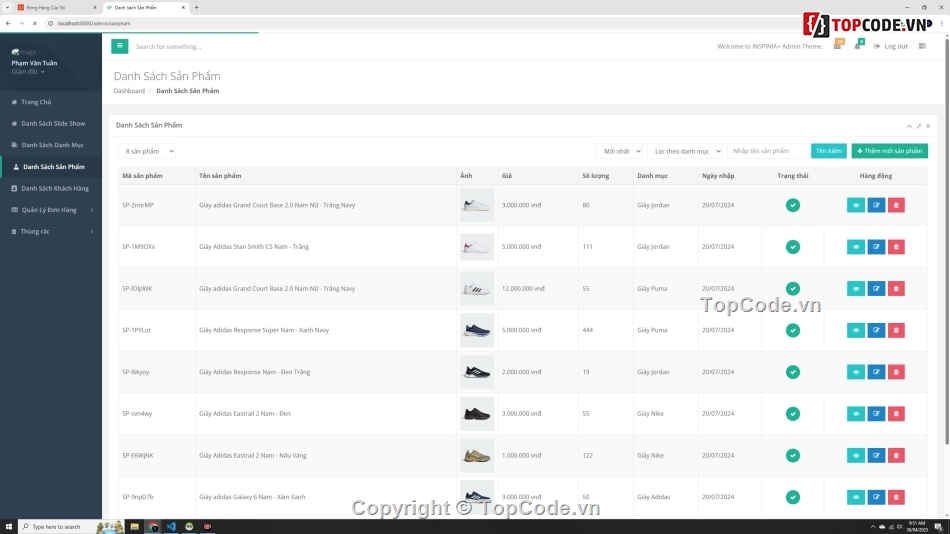This screenshot has height=534, width=950.
Task: Select Danh Sách Sản Phẩm sidebar item
Action: (51, 167)
